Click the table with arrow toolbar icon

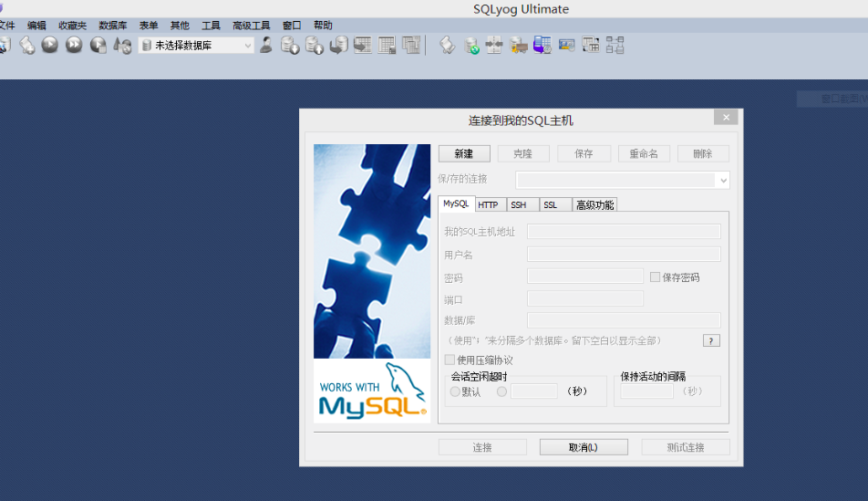point(363,45)
